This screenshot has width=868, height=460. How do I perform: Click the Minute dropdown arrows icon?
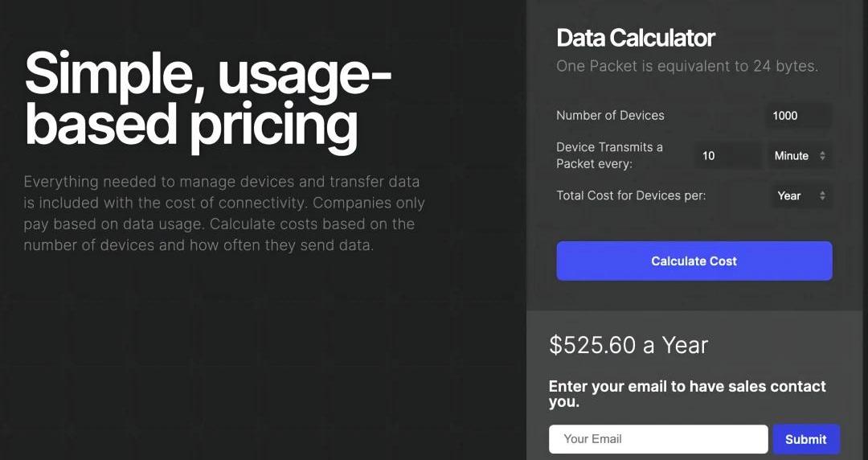[822, 156]
